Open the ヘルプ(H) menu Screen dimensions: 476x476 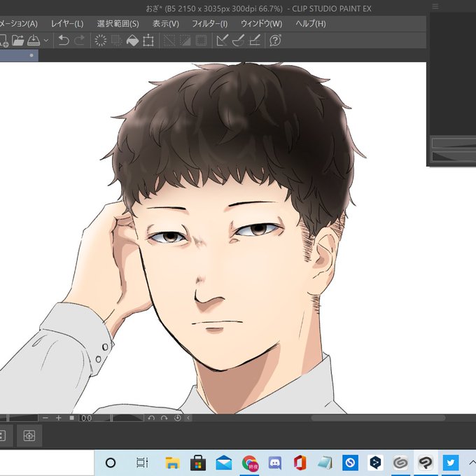[x=311, y=24]
